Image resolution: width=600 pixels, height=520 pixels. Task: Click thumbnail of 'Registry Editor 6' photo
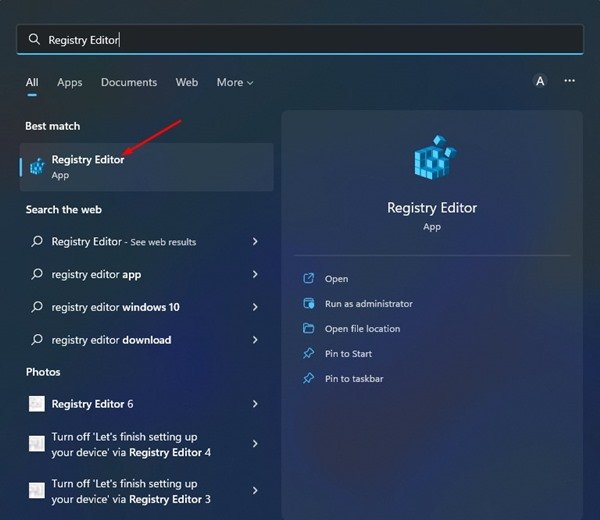point(37,404)
